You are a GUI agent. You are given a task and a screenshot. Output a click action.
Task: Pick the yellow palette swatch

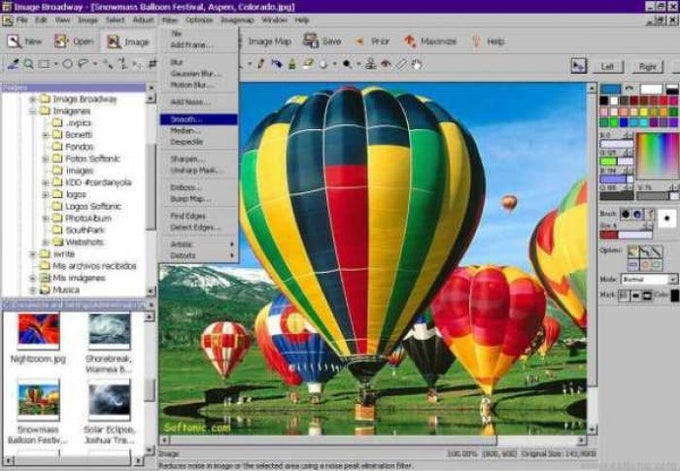click(x=644, y=112)
